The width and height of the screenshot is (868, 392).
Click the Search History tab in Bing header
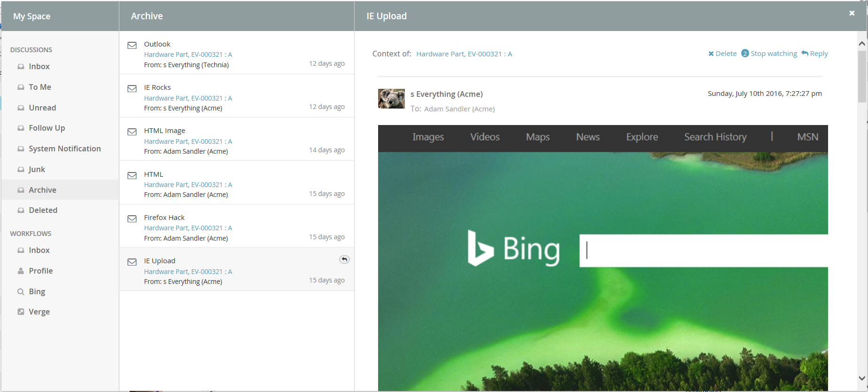(715, 137)
